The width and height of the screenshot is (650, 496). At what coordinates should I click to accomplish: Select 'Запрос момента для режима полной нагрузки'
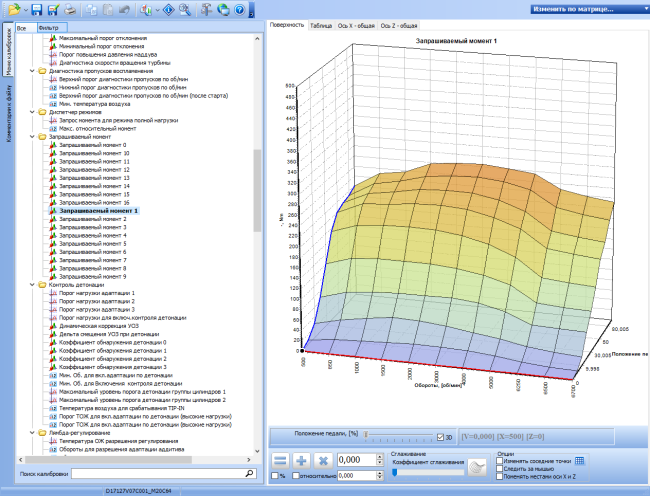[119, 120]
